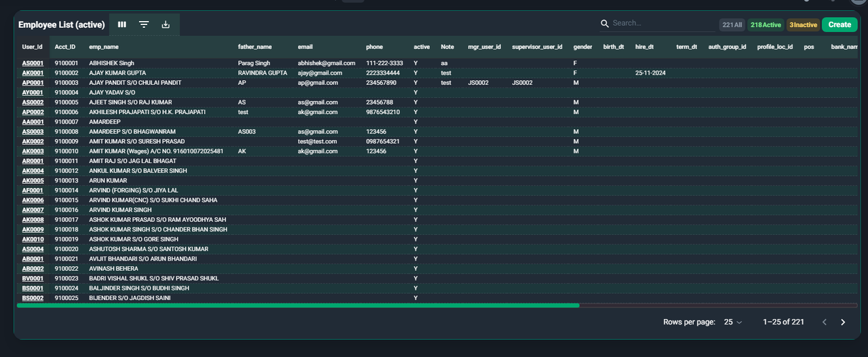The width and height of the screenshot is (868, 357).
Task: Select father name RAVINDRA GUPTA cell
Action: click(262, 73)
